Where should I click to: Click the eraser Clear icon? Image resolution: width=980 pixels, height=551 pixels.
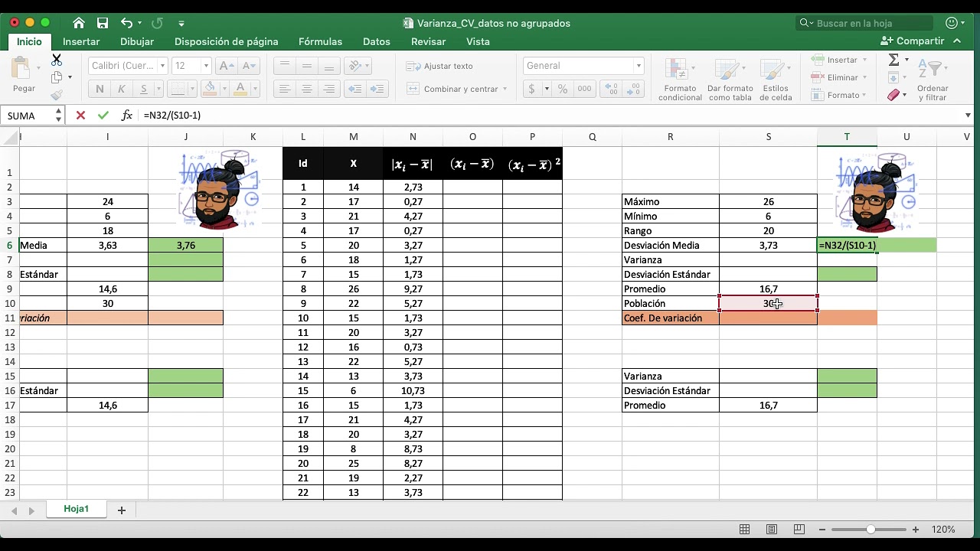pos(893,96)
